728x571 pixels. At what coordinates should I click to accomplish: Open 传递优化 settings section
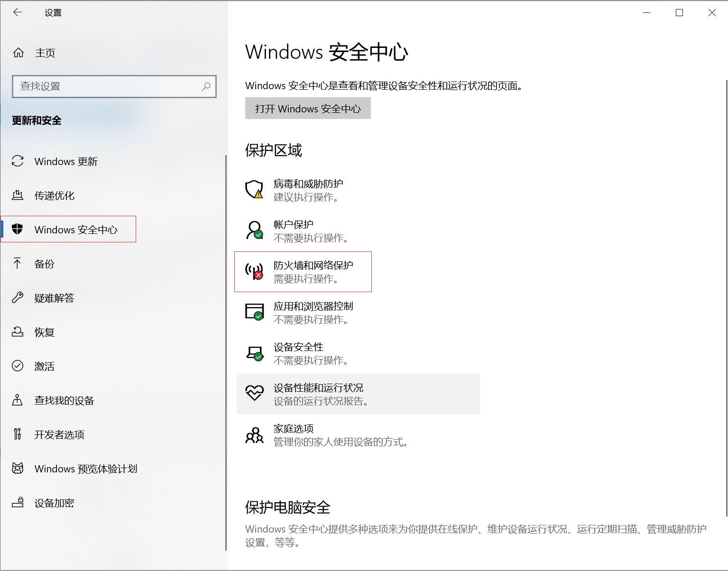(54, 195)
